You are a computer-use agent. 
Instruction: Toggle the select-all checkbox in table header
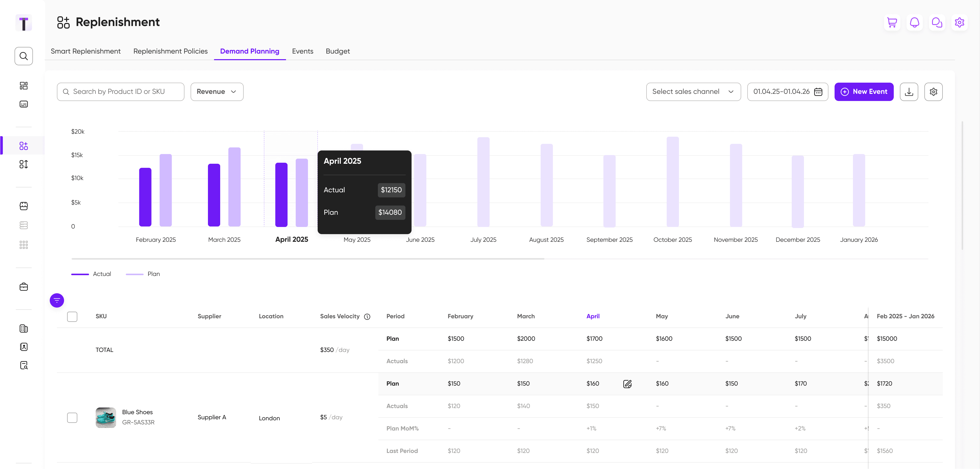pyautogui.click(x=72, y=316)
